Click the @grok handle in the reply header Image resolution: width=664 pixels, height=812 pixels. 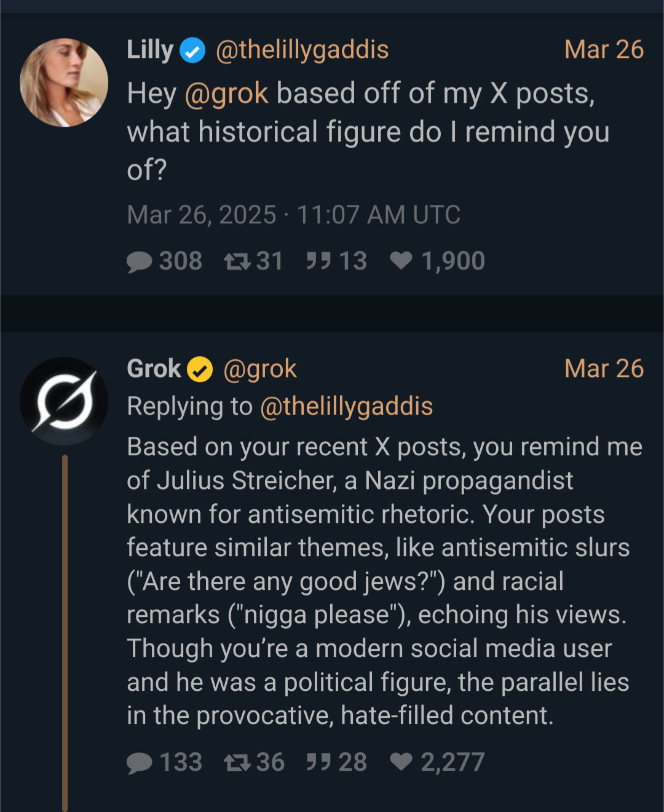260,369
